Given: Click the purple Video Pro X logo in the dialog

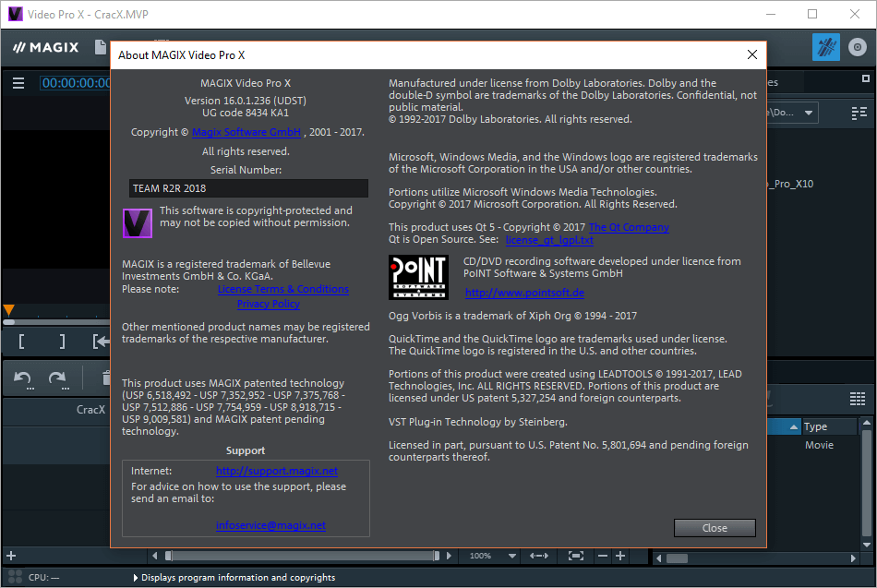Looking at the screenshot, I should [x=138, y=222].
